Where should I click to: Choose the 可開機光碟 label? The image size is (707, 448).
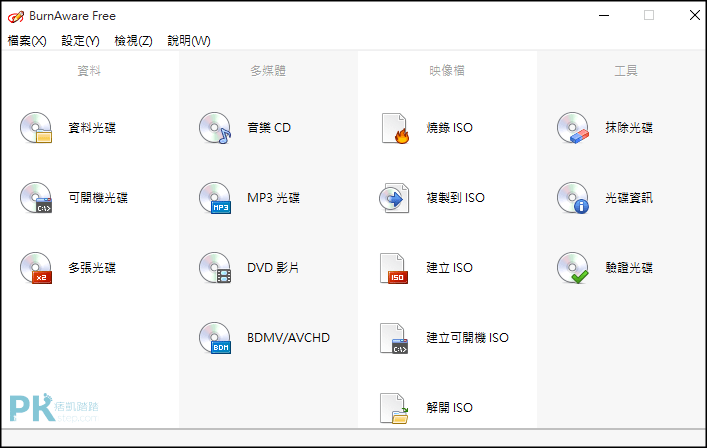98,198
